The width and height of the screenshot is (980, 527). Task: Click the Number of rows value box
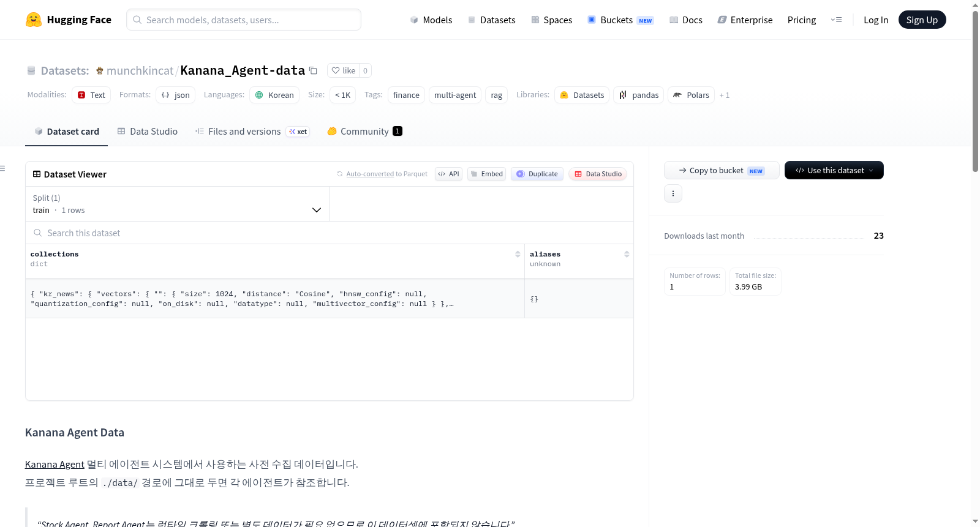pyautogui.click(x=695, y=282)
